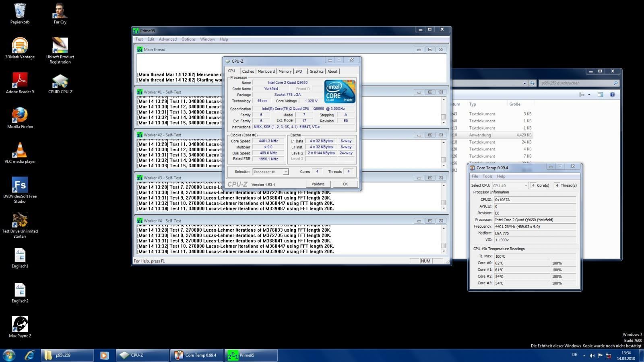Open the Test menu in Prime95
The height and width of the screenshot is (362, 644).
point(139,39)
